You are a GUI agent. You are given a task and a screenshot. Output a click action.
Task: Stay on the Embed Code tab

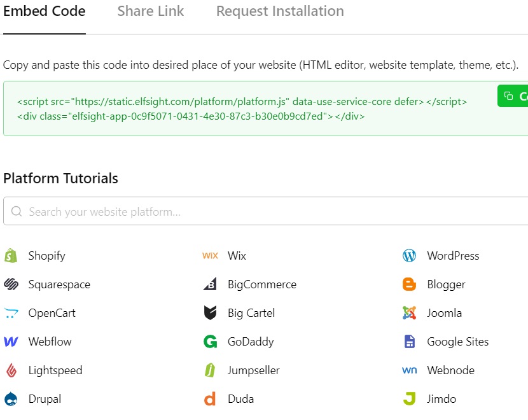click(44, 11)
